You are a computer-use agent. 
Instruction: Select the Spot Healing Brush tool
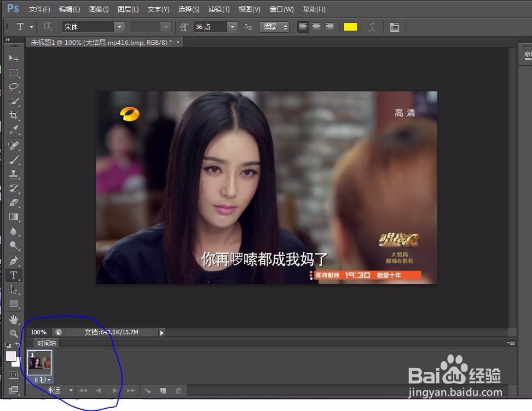click(x=14, y=146)
